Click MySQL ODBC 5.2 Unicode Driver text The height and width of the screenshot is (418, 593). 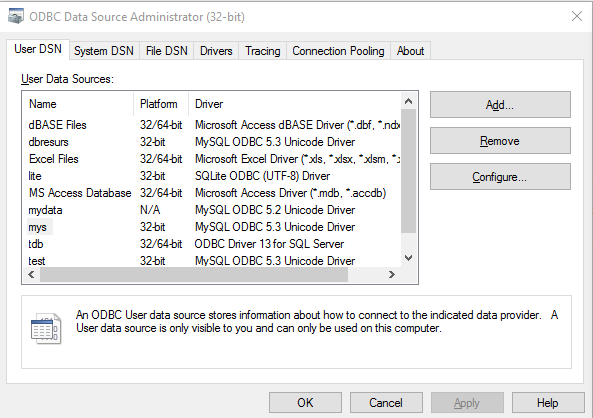(x=275, y=210)
